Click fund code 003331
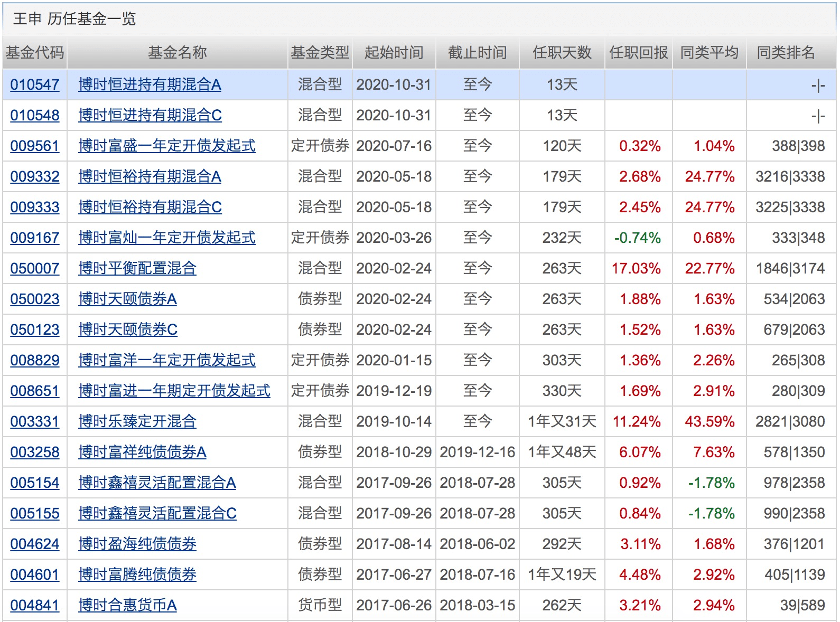Image resolution: width=840 pixels, height=622 pixels. pyautogui.click(x=35, y=421)
